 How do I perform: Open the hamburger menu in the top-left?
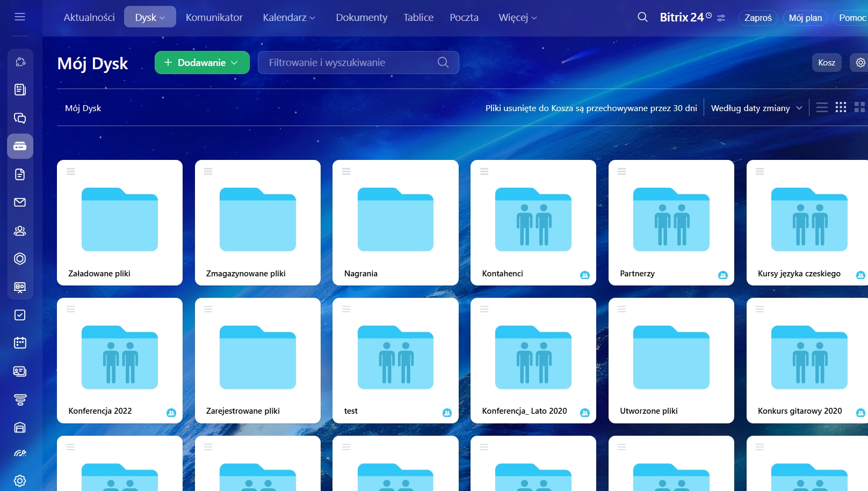point(20,17)
